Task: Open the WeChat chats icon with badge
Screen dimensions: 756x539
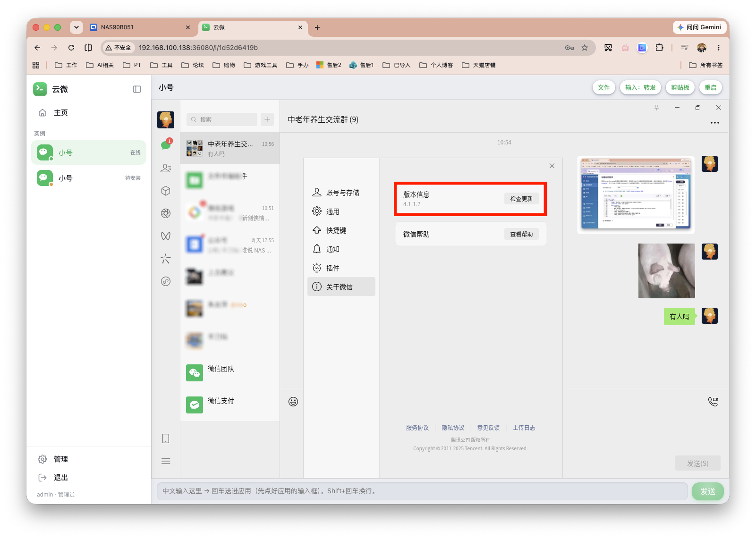Action: (166, 145)
